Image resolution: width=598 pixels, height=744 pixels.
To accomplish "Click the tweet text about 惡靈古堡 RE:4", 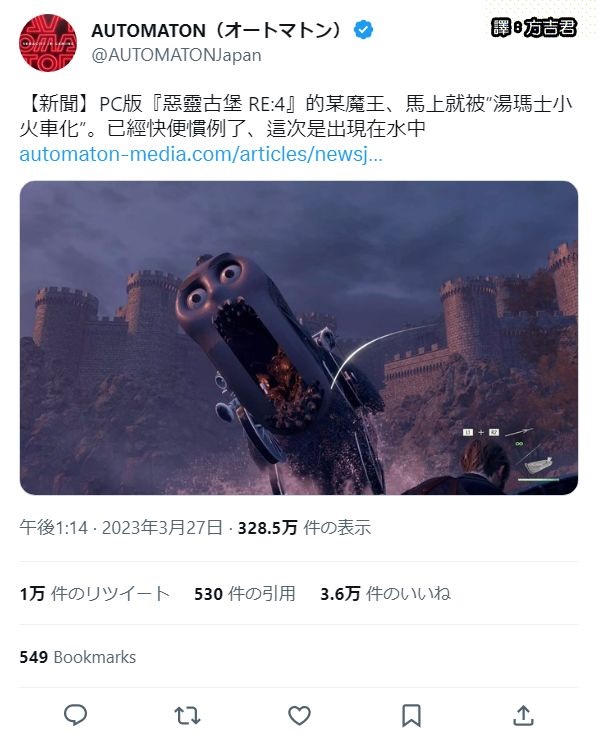I will pyautogui.click(x=296, y=116).
